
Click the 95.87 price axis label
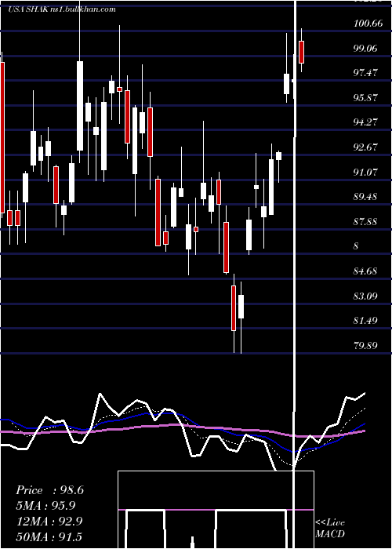(x=365, y=98)
